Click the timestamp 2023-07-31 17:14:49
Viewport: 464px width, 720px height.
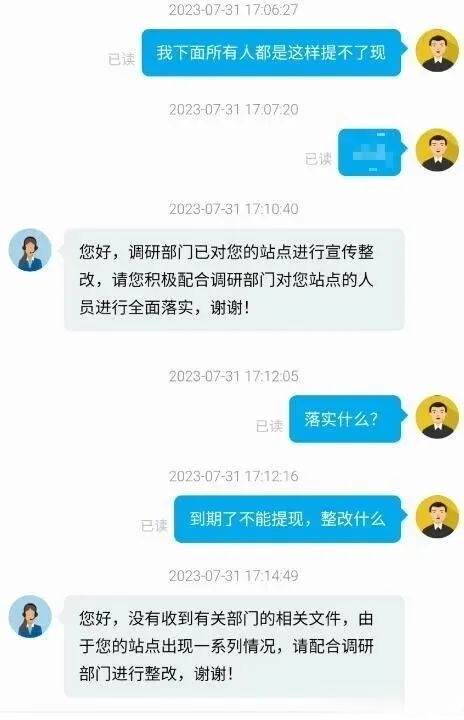click(234, 576)
